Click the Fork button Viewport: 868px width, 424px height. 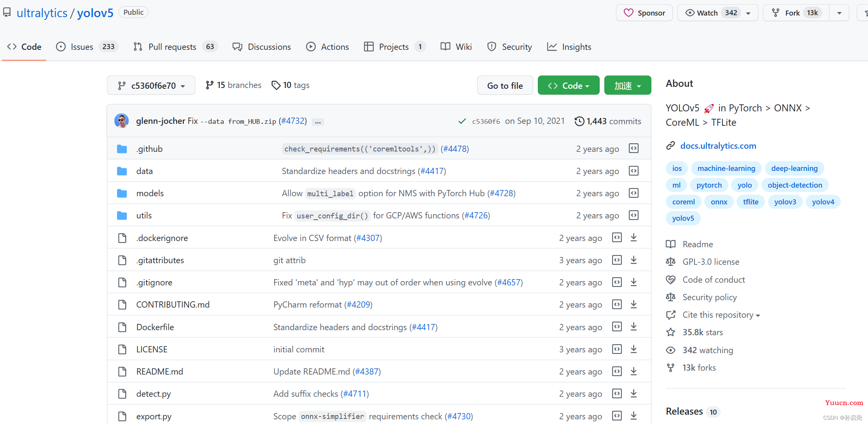[x=796, y=13]
